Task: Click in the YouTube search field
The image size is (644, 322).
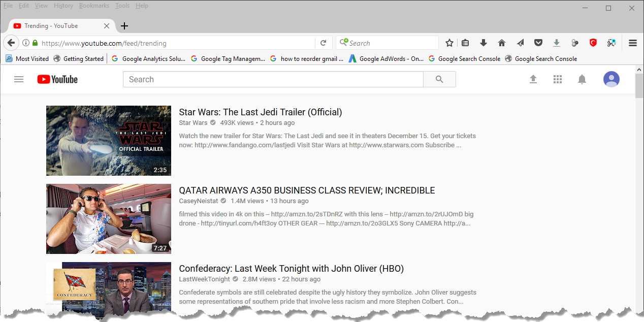Action: point(273,79)
